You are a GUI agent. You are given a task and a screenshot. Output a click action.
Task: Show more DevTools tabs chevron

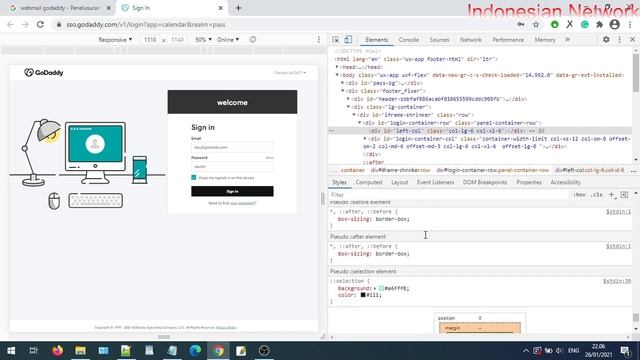tap(567, 40)
